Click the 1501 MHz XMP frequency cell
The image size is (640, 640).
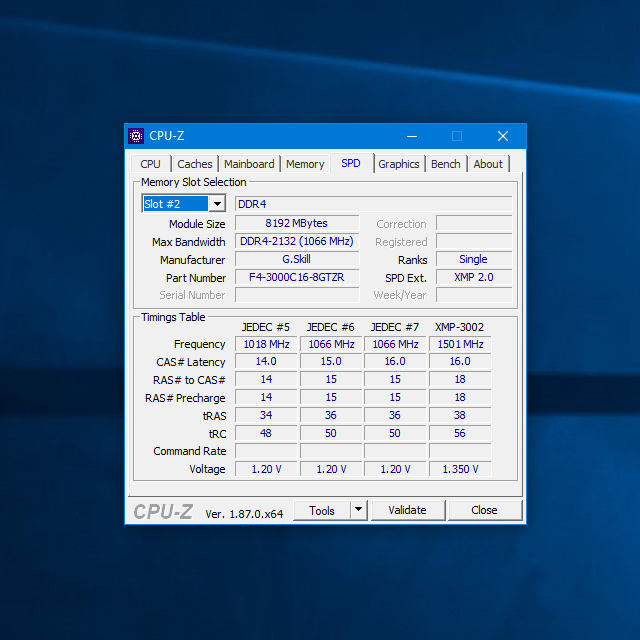tap(460, 344)
